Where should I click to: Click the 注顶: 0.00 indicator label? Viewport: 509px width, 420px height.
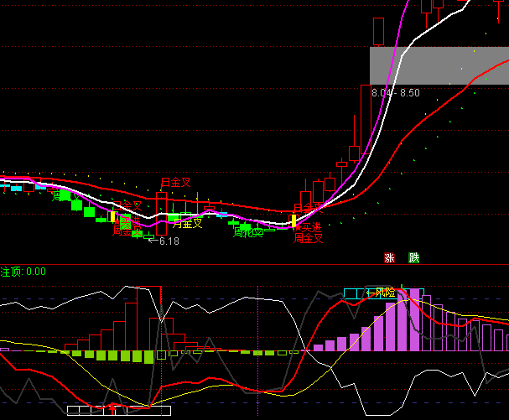[x=23, y=272]
